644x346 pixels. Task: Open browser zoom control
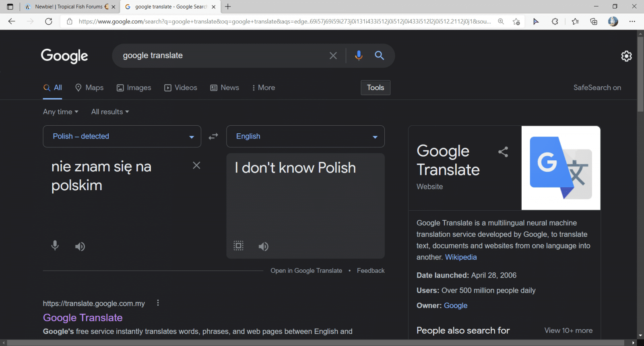point(501,21)
